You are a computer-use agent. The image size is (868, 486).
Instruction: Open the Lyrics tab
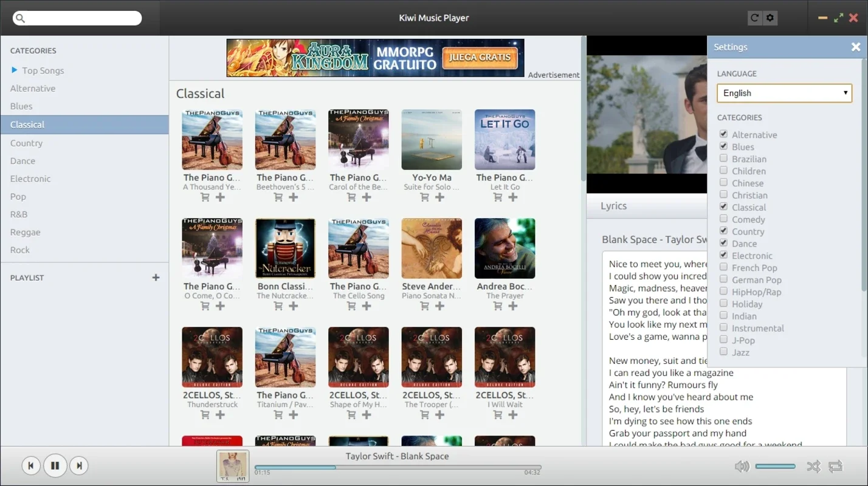pyautogui.click(x=613, y=206)
